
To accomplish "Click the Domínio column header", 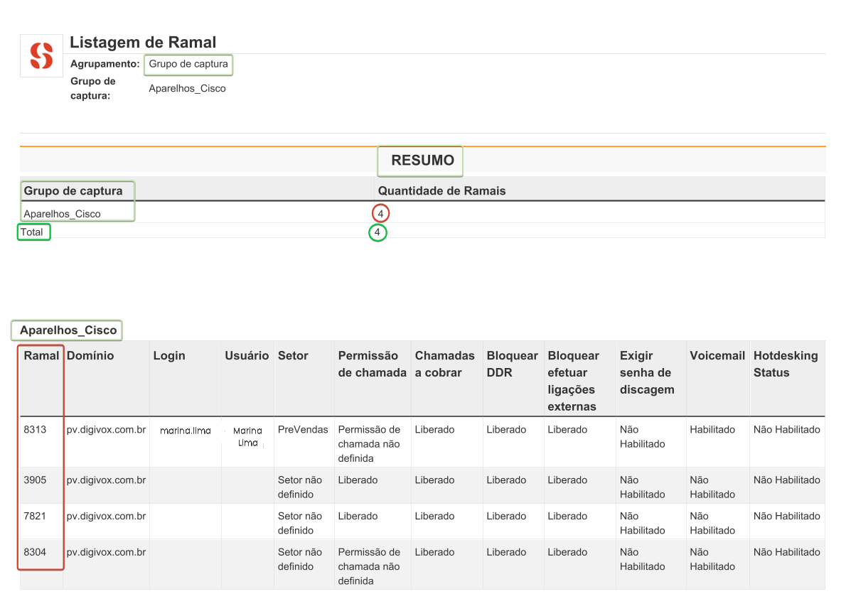I will pos(86,356).
